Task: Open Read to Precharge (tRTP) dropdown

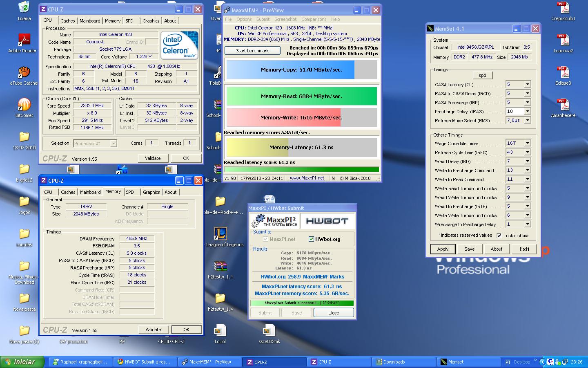Action: tap(528, 206)
